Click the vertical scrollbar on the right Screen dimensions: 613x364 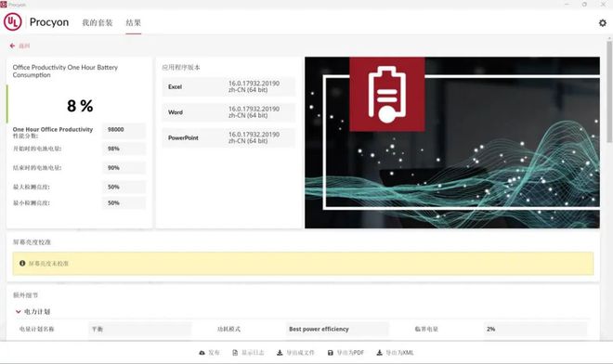point(609,92)
